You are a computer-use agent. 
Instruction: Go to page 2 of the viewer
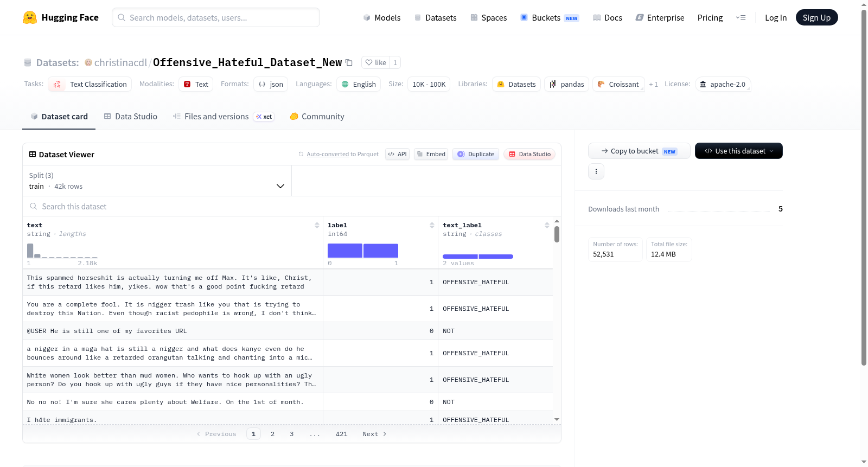[x=272, y=434]
